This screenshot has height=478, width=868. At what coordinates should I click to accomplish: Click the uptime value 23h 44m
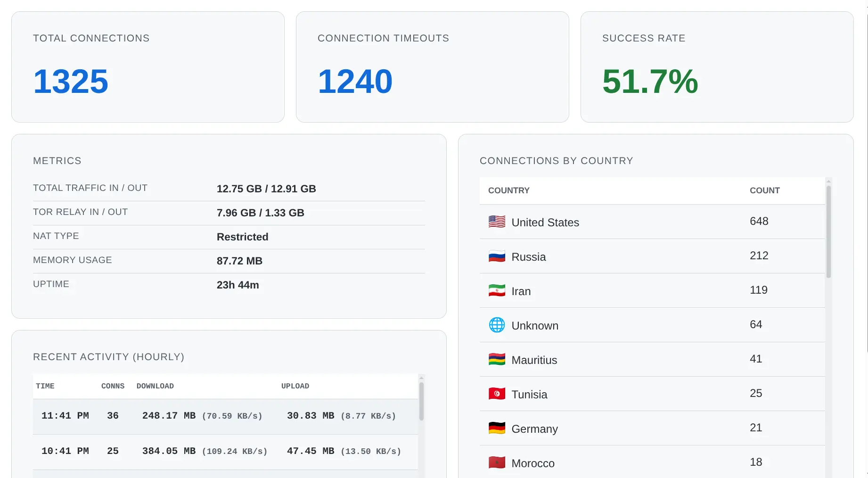tap(237, 285)
